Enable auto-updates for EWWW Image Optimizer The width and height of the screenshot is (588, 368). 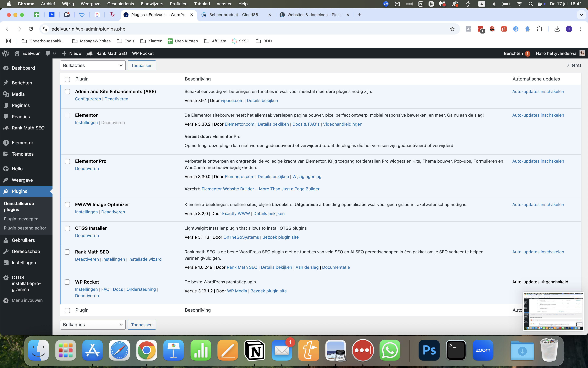click(538, 205)
